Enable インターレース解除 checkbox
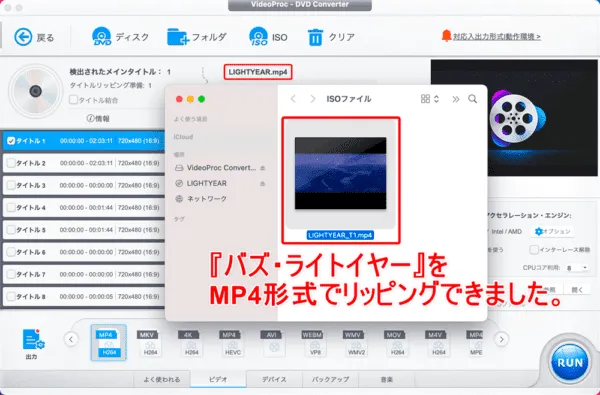600x395 pixels. (534, 250)
